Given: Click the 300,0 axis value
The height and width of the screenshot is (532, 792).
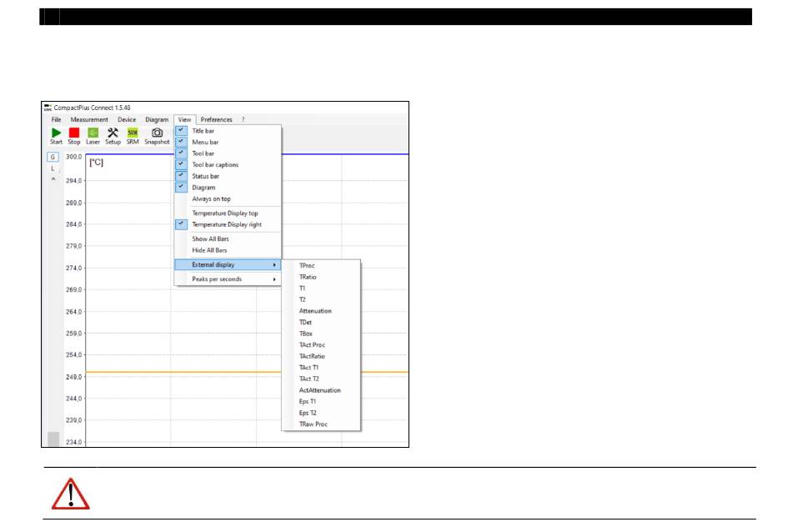Looking at the screenshot, I should tap(73, 157).
